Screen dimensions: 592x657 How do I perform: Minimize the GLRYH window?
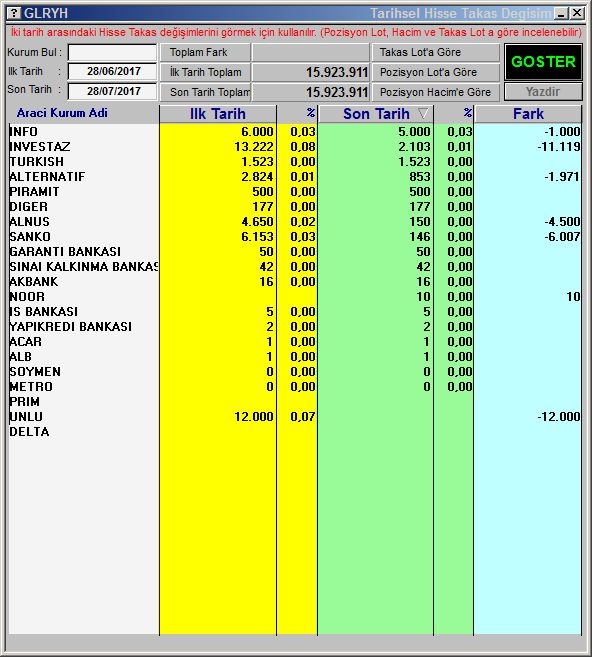[x=561, y=13]
